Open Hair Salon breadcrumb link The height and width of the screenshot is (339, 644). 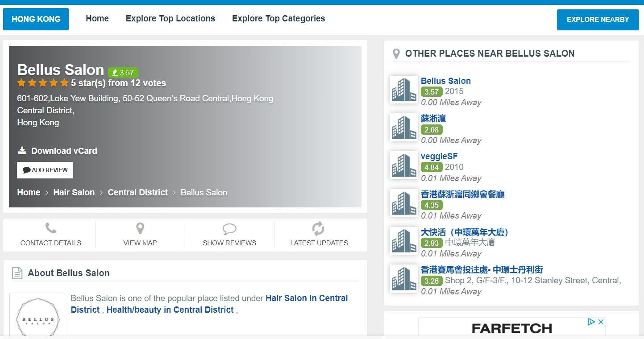click(x=74, y=192)
